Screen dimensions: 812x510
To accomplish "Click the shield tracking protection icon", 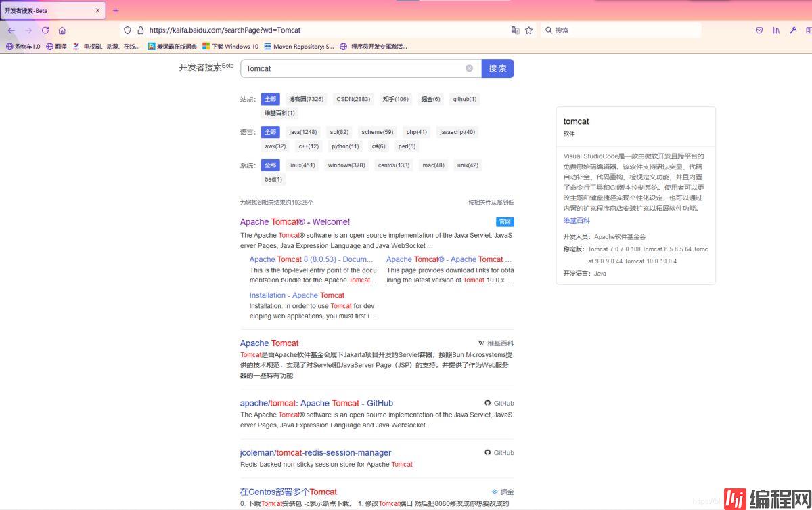I will (127, 30).
